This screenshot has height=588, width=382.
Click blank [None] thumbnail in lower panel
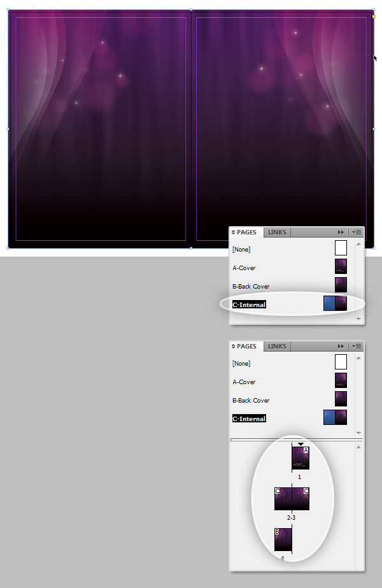(x=341, y=362)
